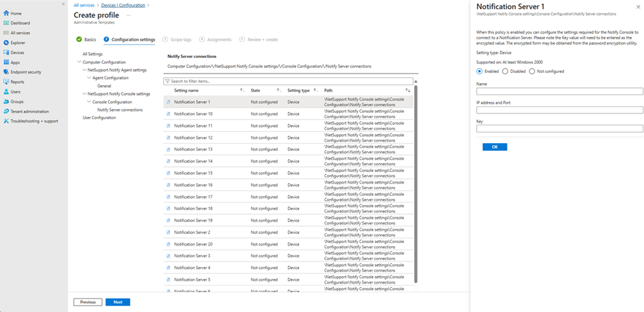The height and width of the screenshot is (312, 644).
Task: Select the Not configured radio button
Action: 533,71
